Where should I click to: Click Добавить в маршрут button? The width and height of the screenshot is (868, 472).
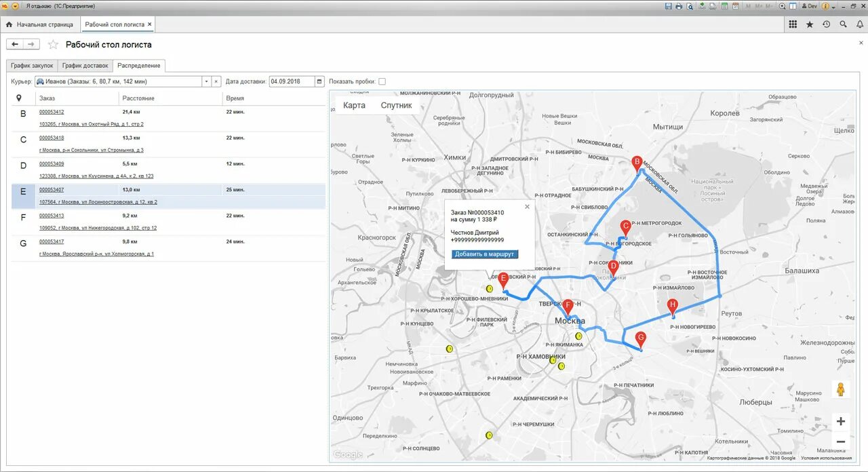point(485,254)
